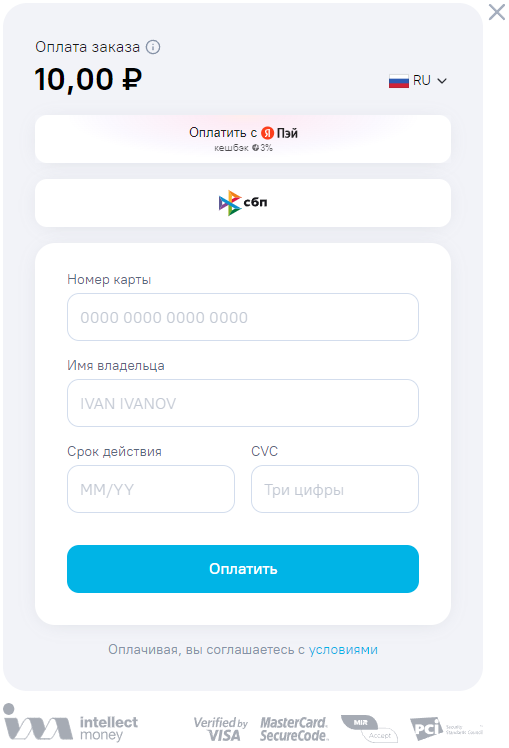Close the payment dialog with the X
509x748 pixels.
click(x=497, y=12)
